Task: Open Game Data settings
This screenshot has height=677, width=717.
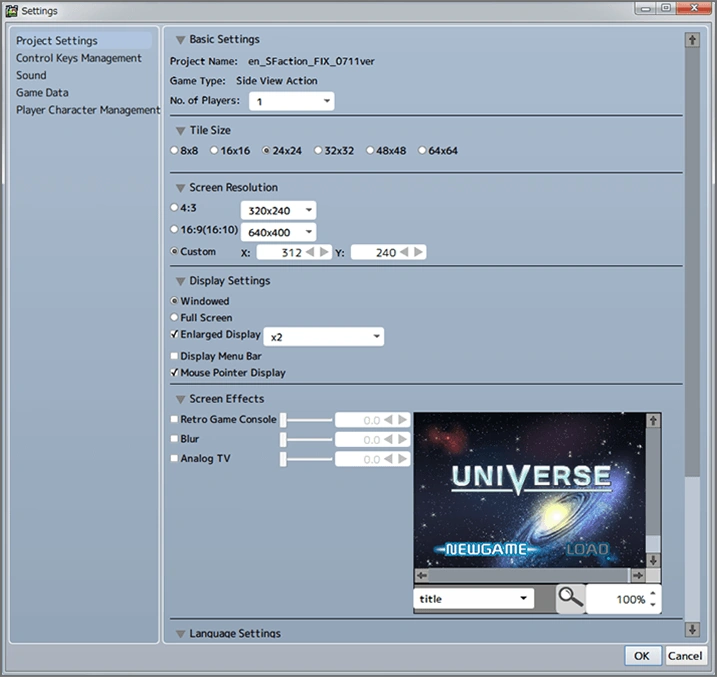Action: click(x=42, y=93)
